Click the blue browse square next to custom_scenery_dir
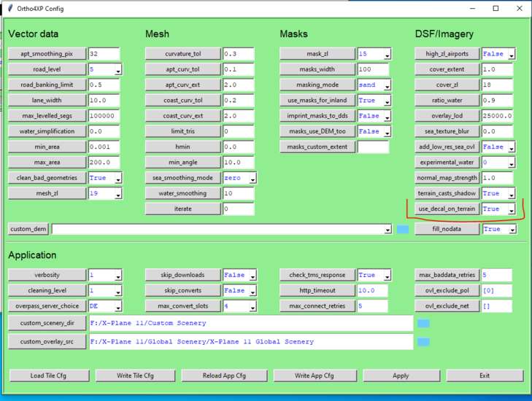 pos(423,323)
